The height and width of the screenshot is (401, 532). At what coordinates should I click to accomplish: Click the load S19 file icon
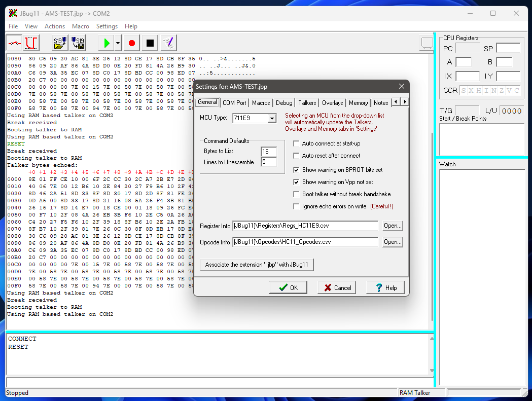(60, 44)
